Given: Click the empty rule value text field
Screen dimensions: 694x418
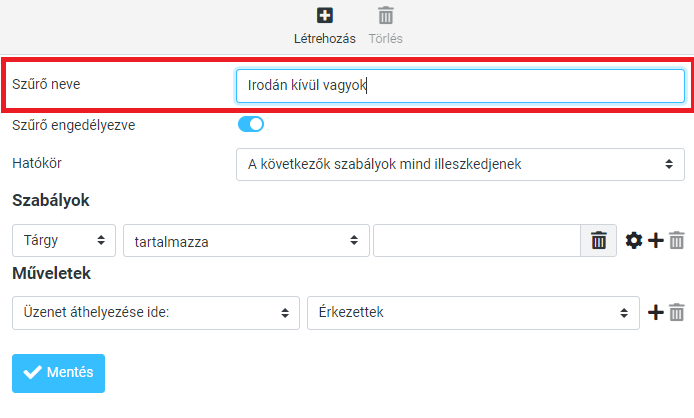Looking at the screenshot, I should pyautogui.click(x=476, y=240).
